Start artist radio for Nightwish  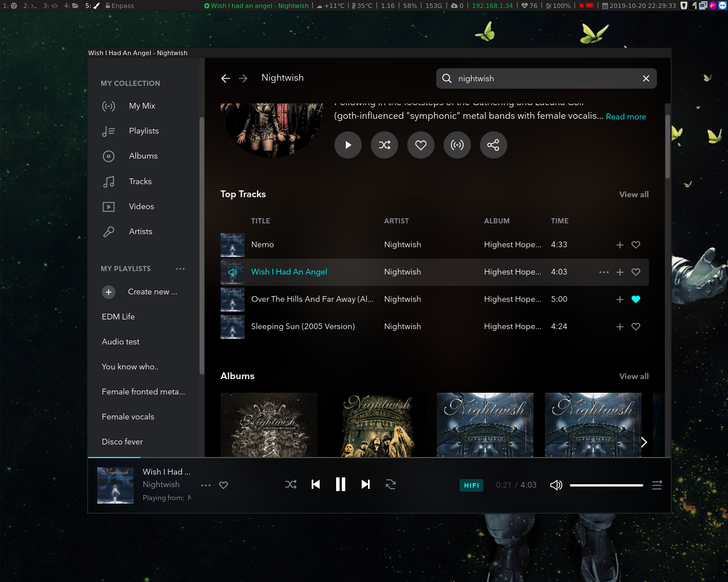point(457,145)
